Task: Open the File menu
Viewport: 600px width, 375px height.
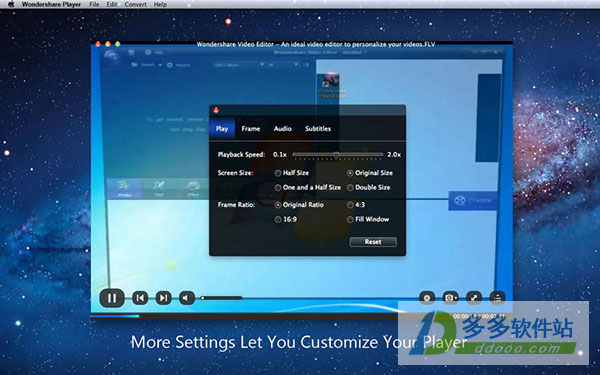Action: click(x=94, y=4)
